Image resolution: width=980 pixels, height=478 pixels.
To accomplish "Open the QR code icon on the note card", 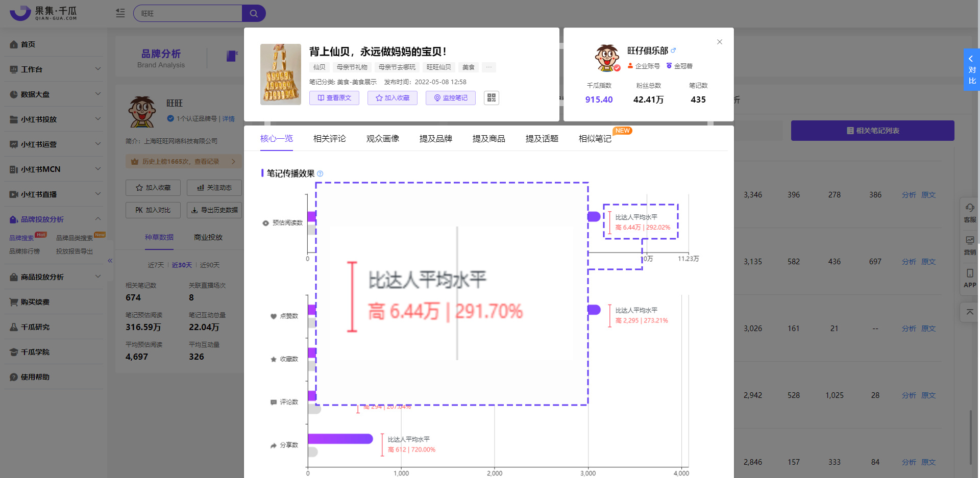I will pyautogui.click(x=491, y=97).
